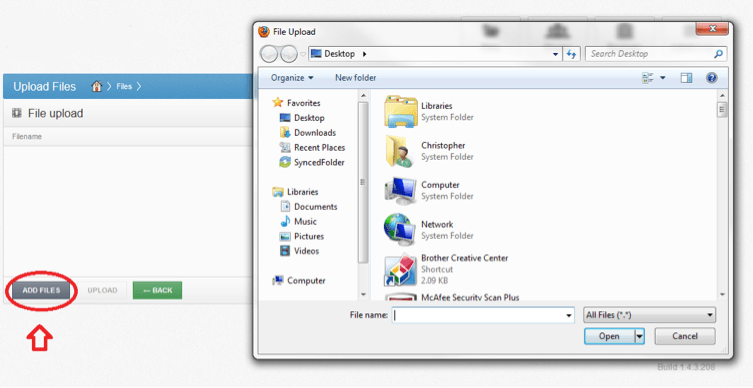The height and width of the screenshot is (388, 753).
Task: Click the Favorites star icon in the navigation pane
Action: point(278,102)
